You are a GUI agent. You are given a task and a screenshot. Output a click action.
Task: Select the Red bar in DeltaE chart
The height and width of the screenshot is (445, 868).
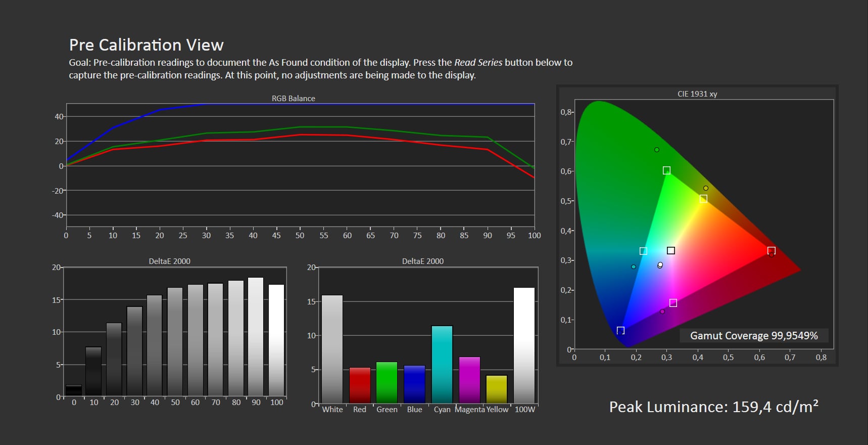(x=360, y=385)
